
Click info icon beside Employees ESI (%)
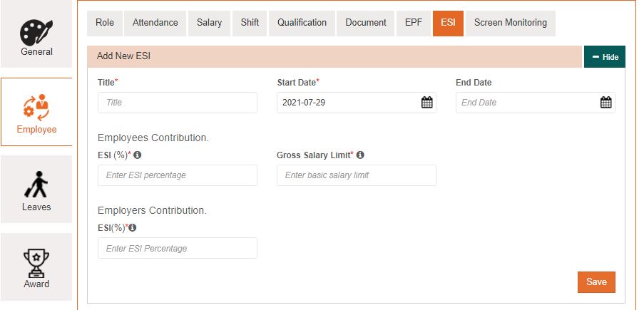click(x=138, y=155)
